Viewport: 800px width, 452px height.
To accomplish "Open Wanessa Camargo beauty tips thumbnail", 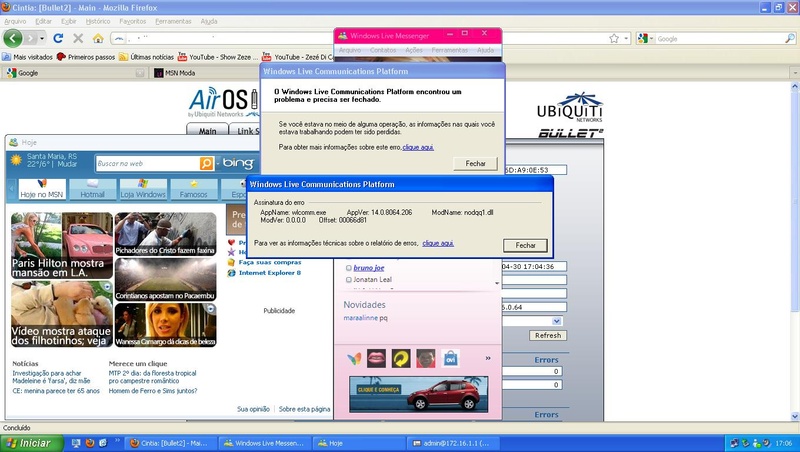I will pyautogui.click(x=165, y=325).
